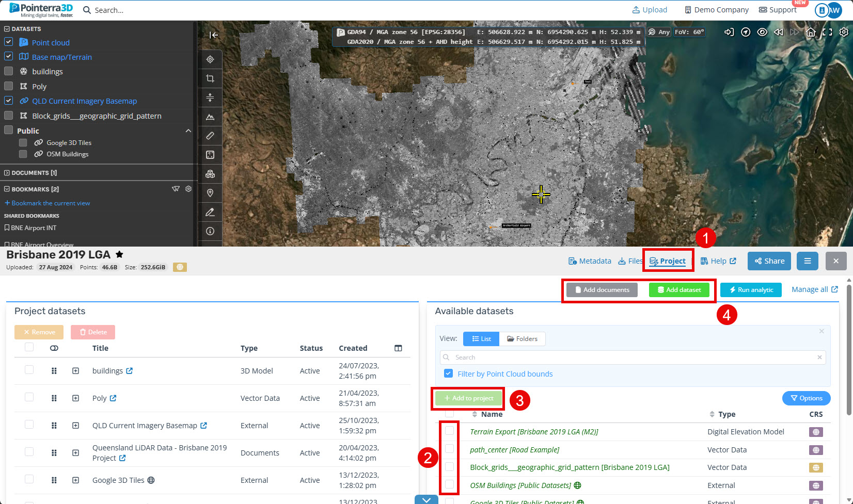The width and height of the screenshot is (853, 504).
Task: Enable the buildings dataset checkbox
Action: point(9,71)
